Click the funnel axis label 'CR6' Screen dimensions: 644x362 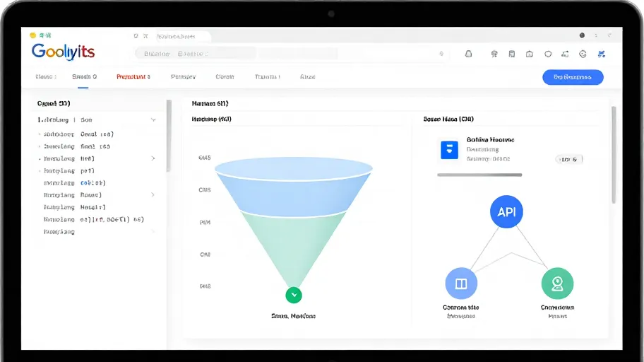205,190
